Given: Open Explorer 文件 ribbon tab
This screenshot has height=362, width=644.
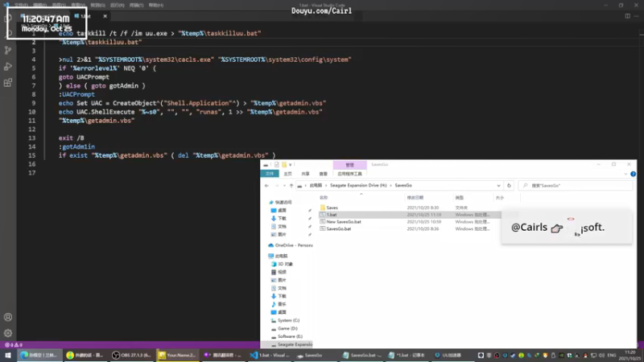Looking at the screenshot, I should click(270, 174).
